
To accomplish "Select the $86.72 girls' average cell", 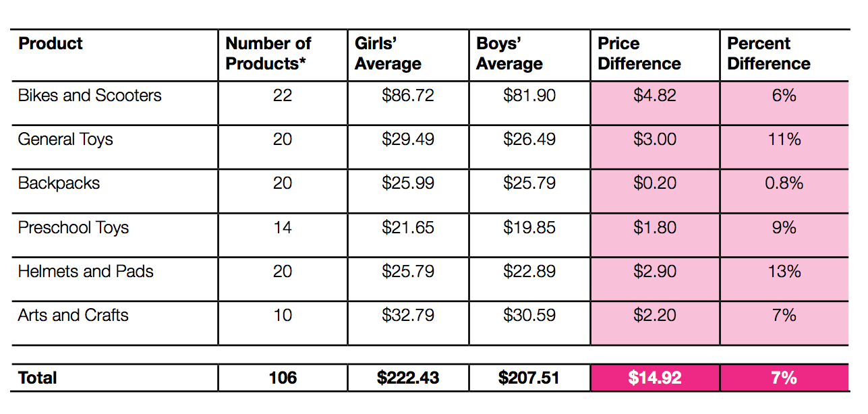I will pos(407,96).
